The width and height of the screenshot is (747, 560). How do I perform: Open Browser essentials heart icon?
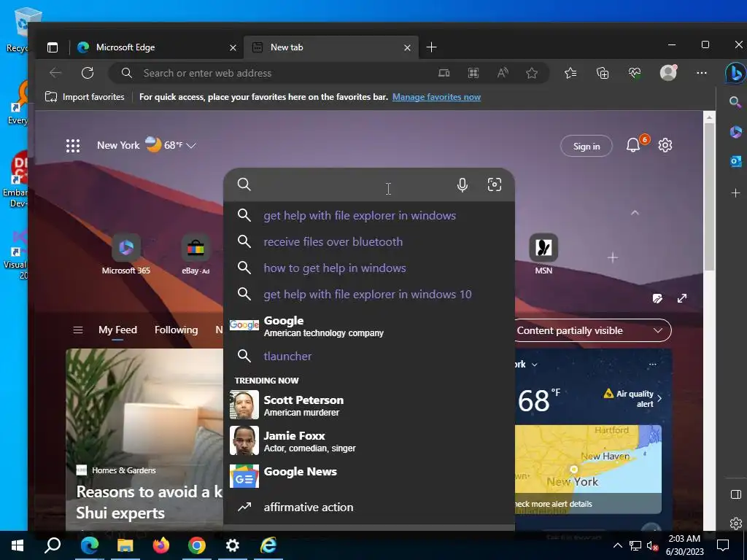click(635, 73)
